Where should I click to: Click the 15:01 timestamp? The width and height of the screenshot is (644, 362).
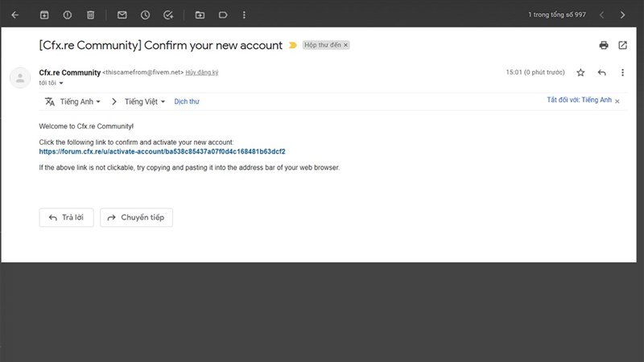coord(535,72)
